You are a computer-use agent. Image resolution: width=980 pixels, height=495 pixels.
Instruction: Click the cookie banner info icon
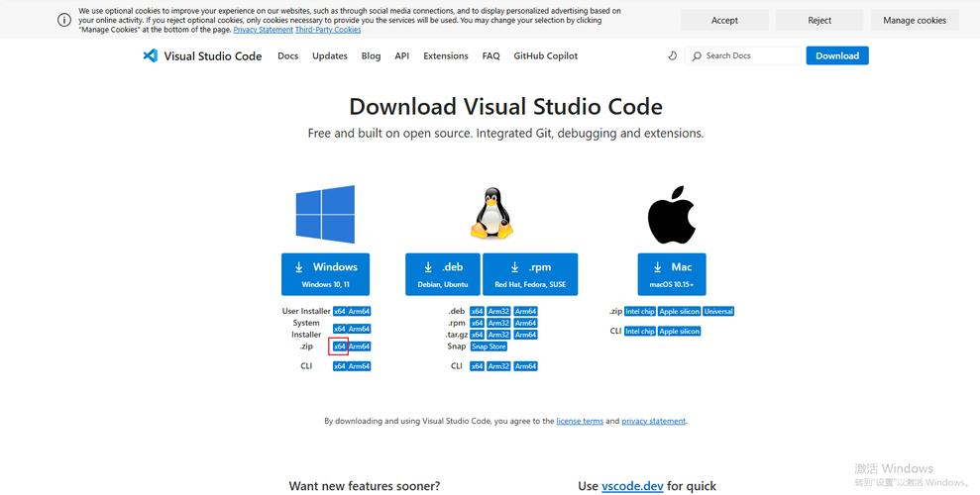point(64,20)
